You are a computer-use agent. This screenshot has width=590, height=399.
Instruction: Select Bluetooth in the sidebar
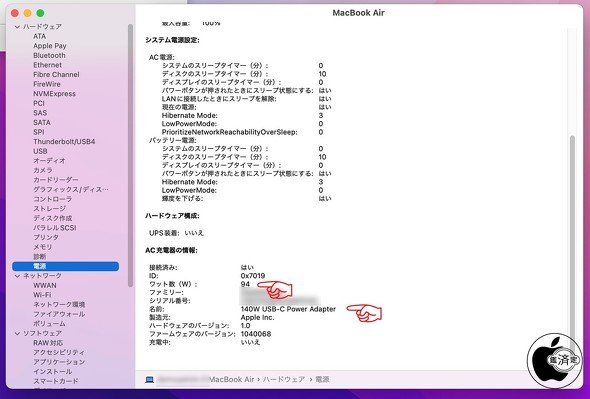coord(49,55)
